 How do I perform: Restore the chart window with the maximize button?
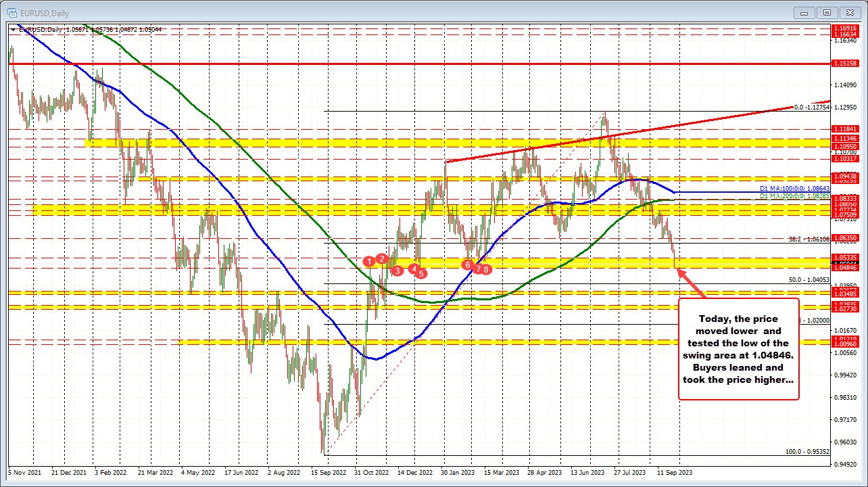tap(827, 12)
